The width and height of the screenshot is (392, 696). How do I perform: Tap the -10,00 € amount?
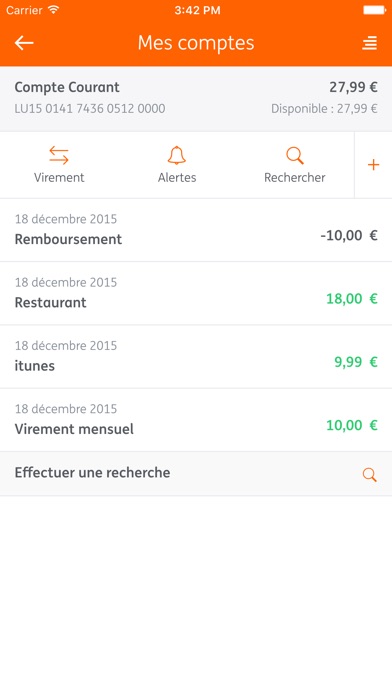[x=349, y=235]
